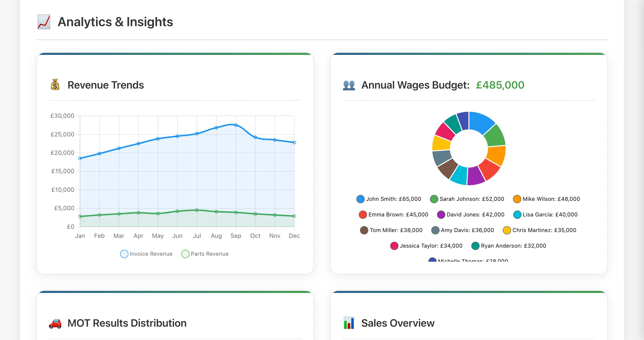
Task: Click the purple David Jones doughnut segment
Action: 475,176
